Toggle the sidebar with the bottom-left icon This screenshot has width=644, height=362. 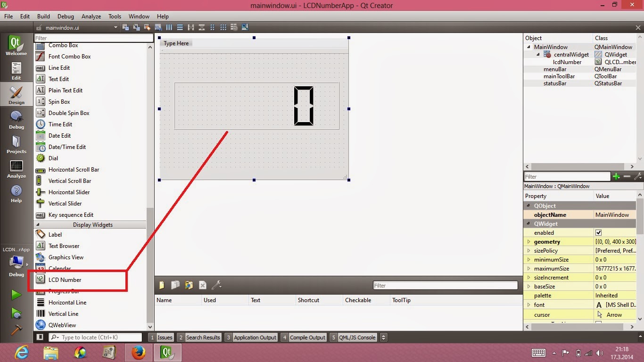(40, 337)
